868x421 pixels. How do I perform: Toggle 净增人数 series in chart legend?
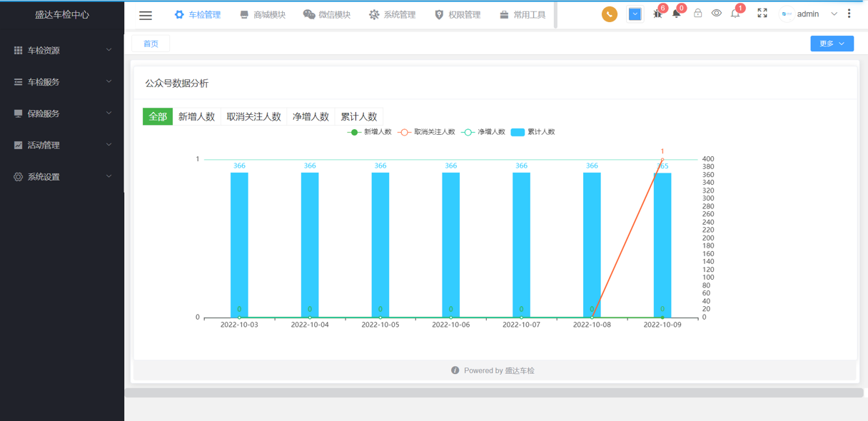point(483,132)
